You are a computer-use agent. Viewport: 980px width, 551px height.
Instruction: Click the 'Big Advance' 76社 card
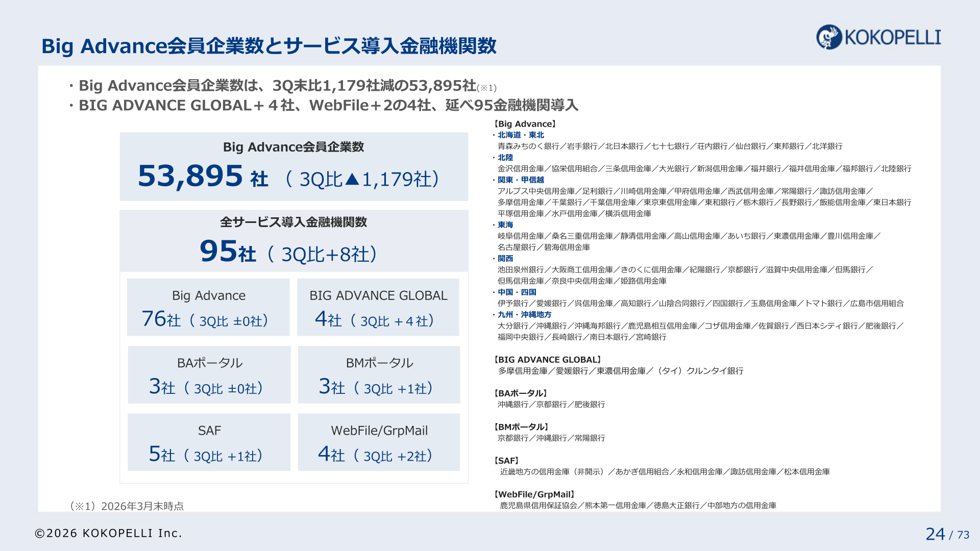coord(208,307)
